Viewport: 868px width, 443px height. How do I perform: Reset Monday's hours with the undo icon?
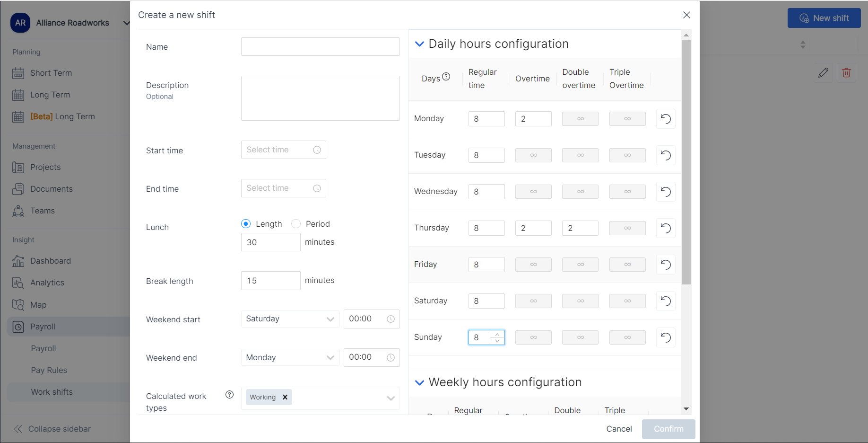(x=665, y=119)
